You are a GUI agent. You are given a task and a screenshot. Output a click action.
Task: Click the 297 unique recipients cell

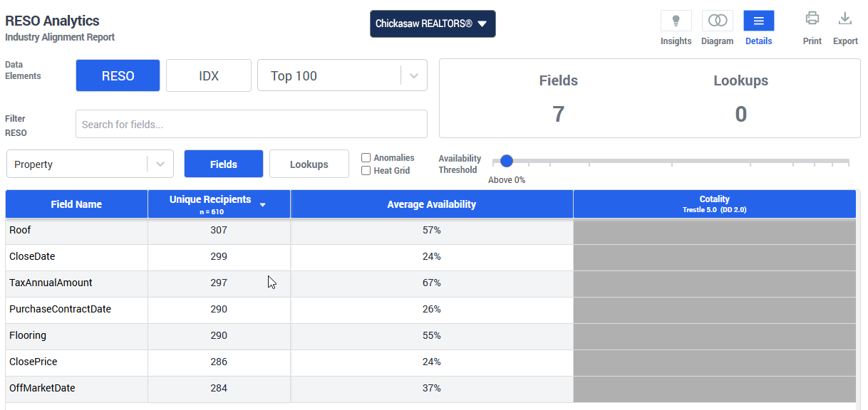point(219,283)
